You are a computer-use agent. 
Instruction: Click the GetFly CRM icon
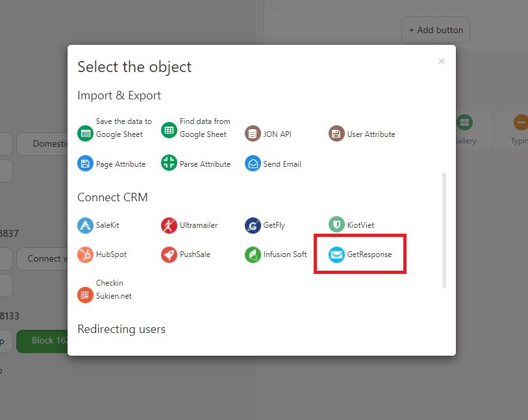click(253, 225)
